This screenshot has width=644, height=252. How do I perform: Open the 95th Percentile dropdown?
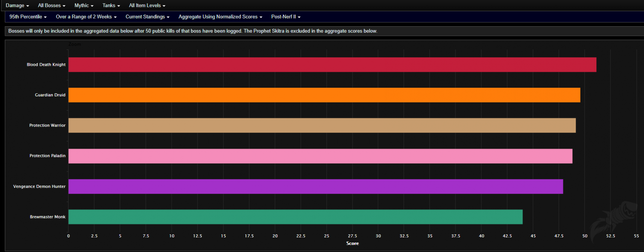(x=28, y=17)
